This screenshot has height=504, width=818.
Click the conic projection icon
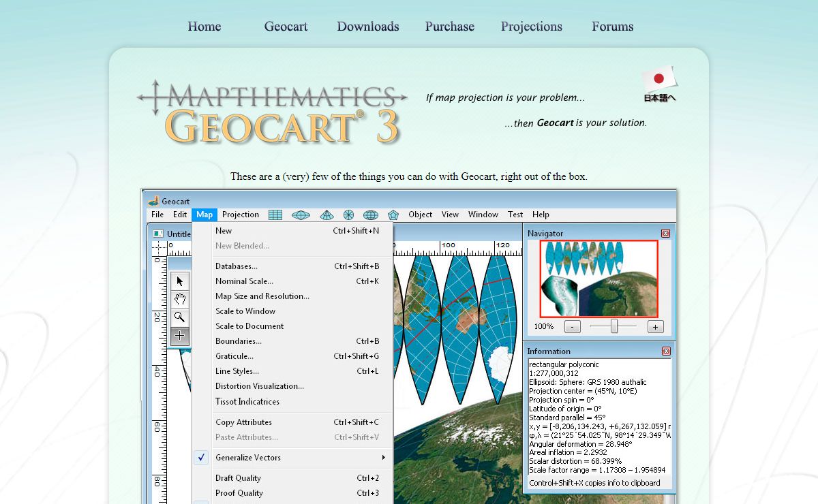click(x=327, y=215)
